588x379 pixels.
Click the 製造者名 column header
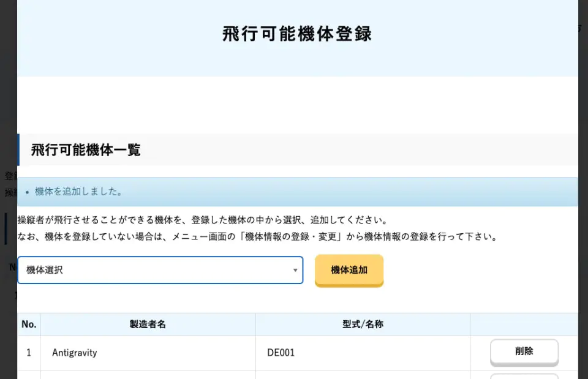[148, 325]
